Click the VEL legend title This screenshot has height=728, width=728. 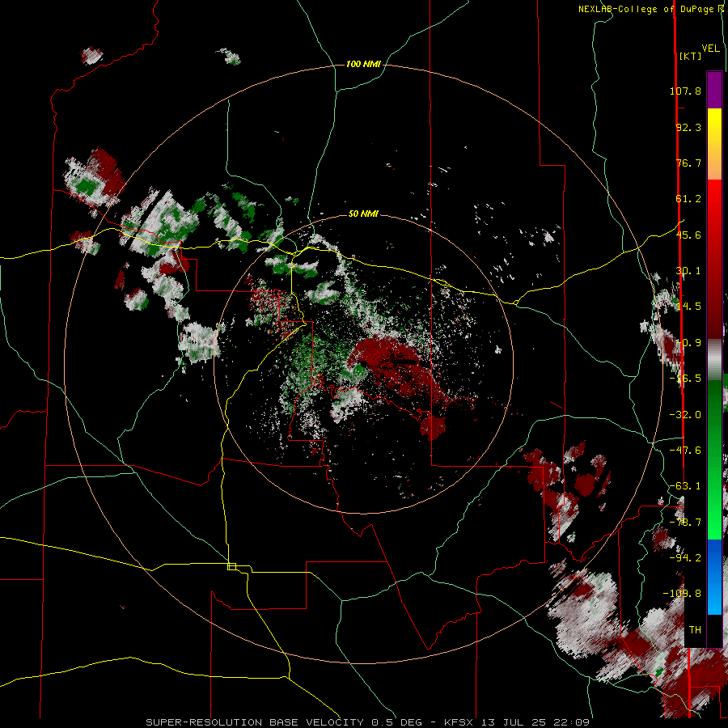710,49
